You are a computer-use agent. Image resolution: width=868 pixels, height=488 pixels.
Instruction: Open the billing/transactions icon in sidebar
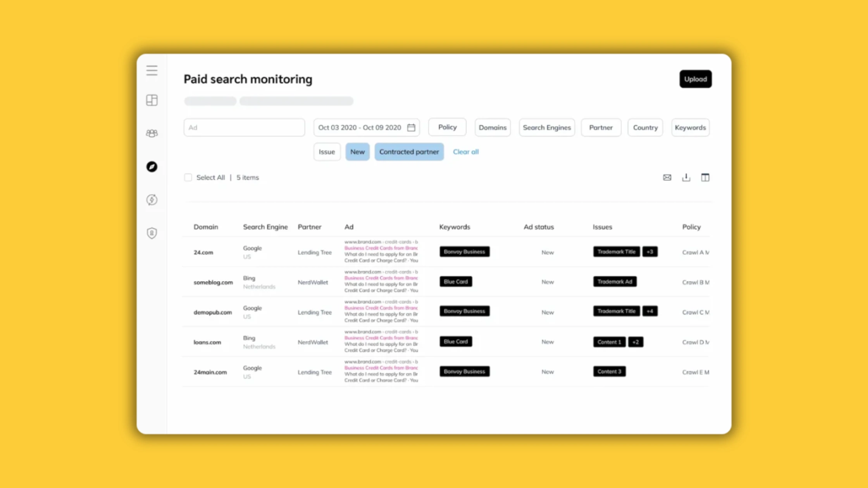[152, 200]
